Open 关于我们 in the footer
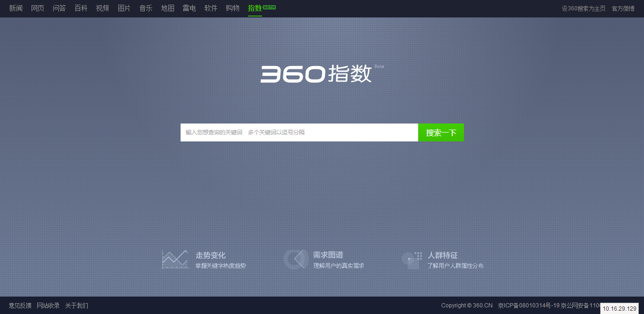This screenshot has height=314, width=644. pos(77,306)
